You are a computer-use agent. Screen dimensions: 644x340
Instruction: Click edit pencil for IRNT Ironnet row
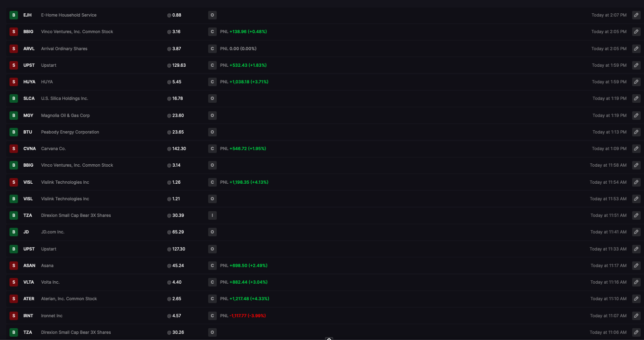click(636, 315)
